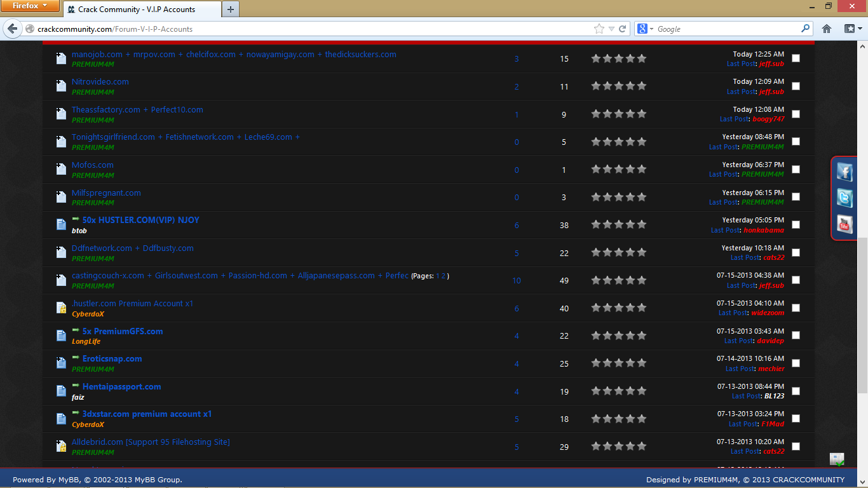The width and height of the screenshot is (868, 488).
Task: Open the Twitter icon in the side panel
Action: coord(844,198)
